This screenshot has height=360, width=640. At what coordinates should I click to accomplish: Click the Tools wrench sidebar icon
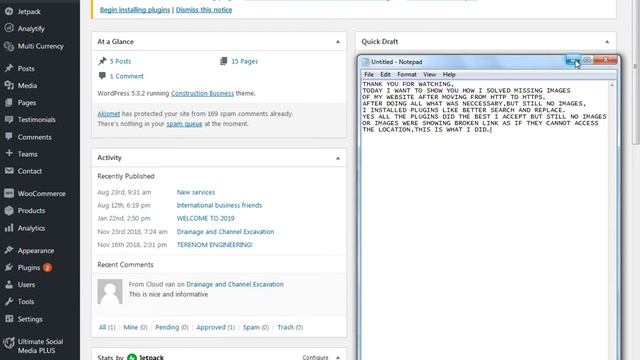point(9,302)
